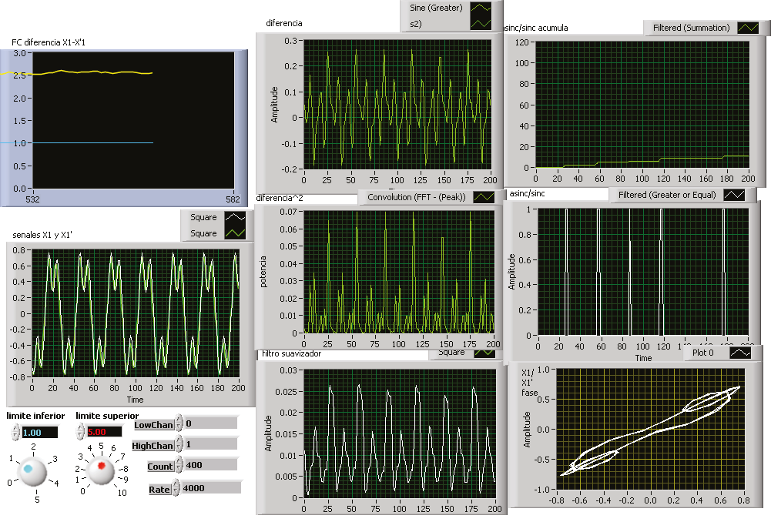The image size is (771, 532).
Task: Click the HighChan value field
Action: (210, 444)
